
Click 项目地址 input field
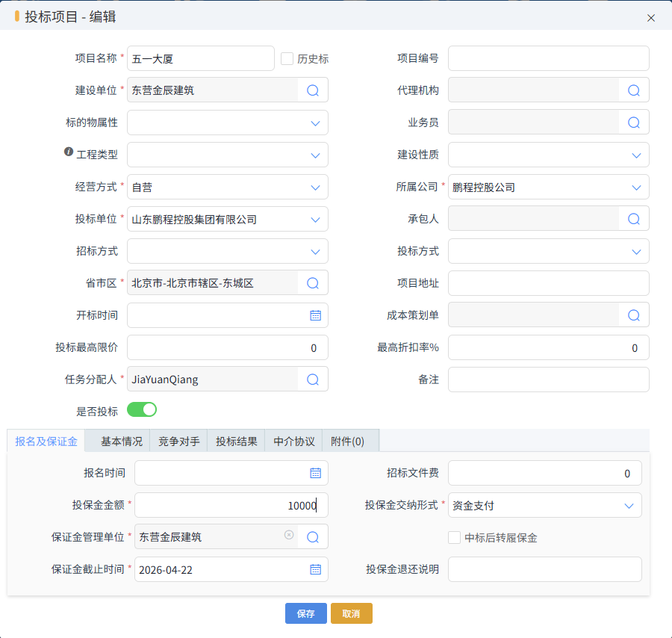[549, 283]
